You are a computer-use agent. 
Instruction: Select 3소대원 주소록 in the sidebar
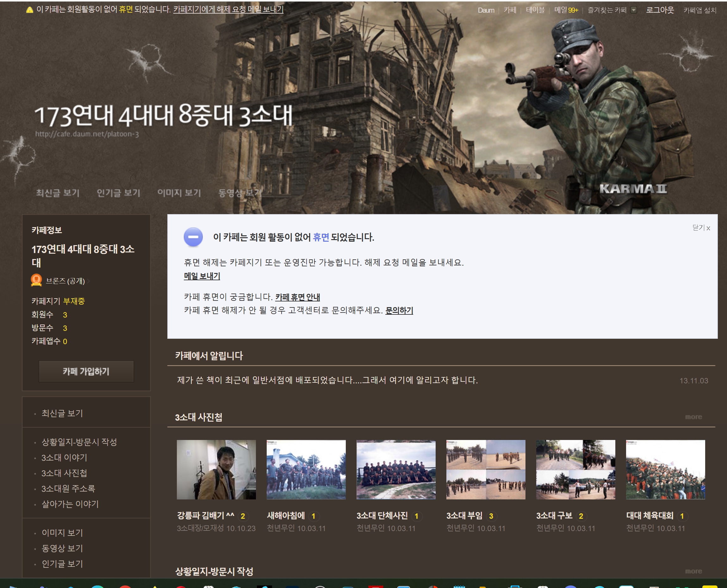pyautogui.click(x=68, y=488)
